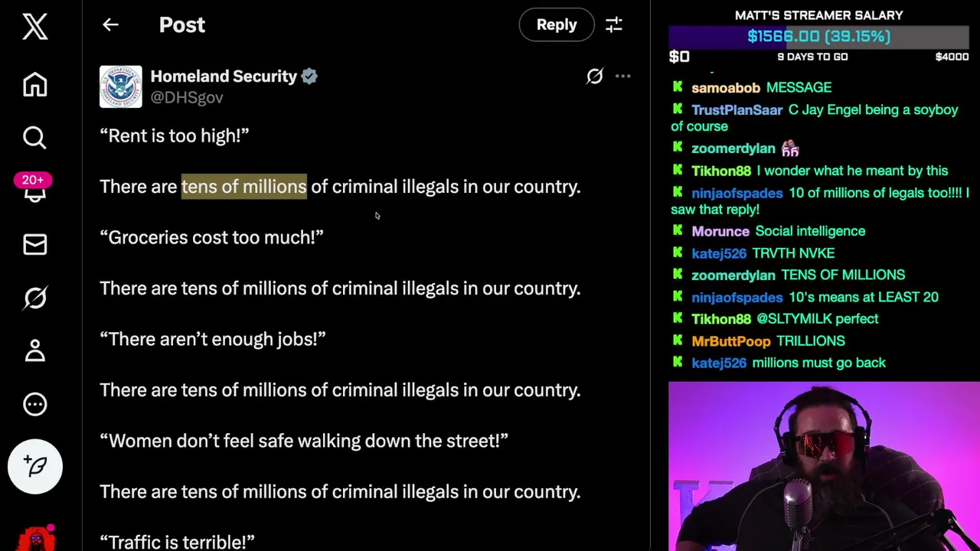Compose a new post
This screenshot has height=551, width=980.
click(x=35, y=466)
